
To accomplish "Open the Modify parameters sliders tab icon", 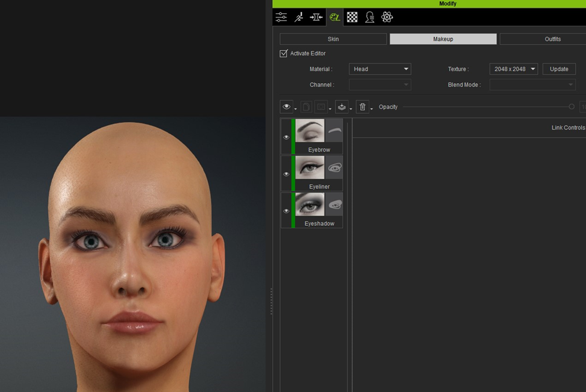I will click(x=281, y=17).
